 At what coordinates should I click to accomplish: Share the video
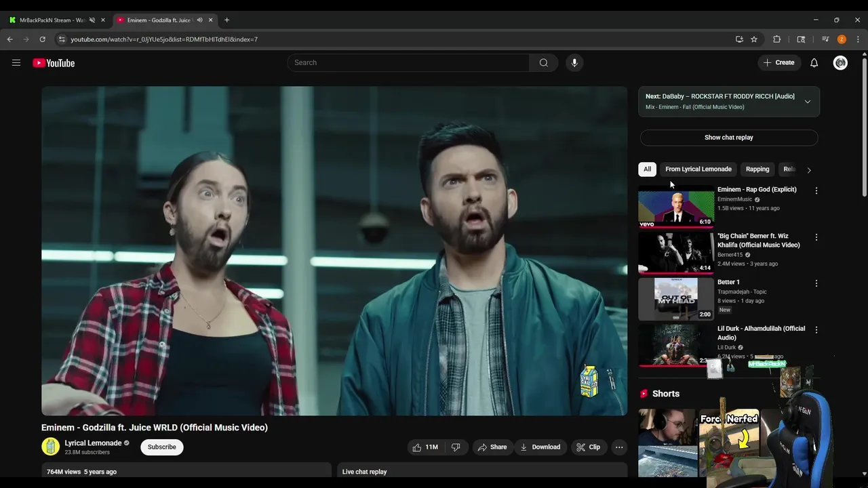(492, 447)
